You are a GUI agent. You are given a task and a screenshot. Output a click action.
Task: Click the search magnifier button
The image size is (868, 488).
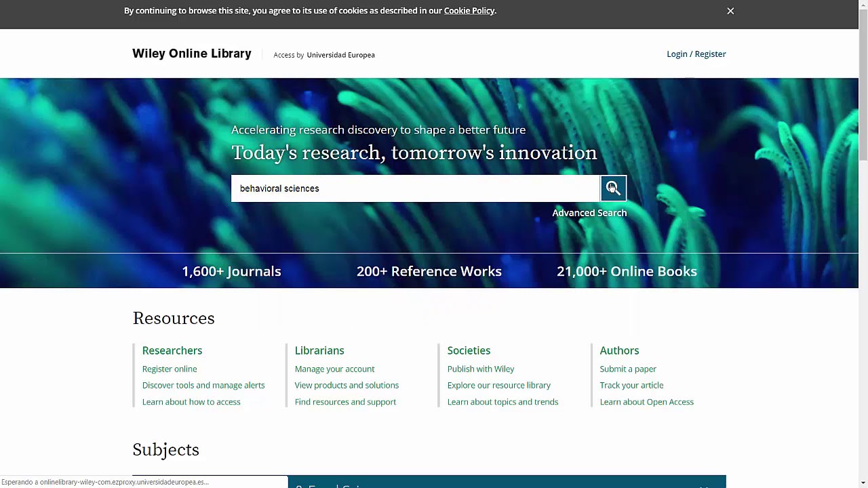click(613, 188)
